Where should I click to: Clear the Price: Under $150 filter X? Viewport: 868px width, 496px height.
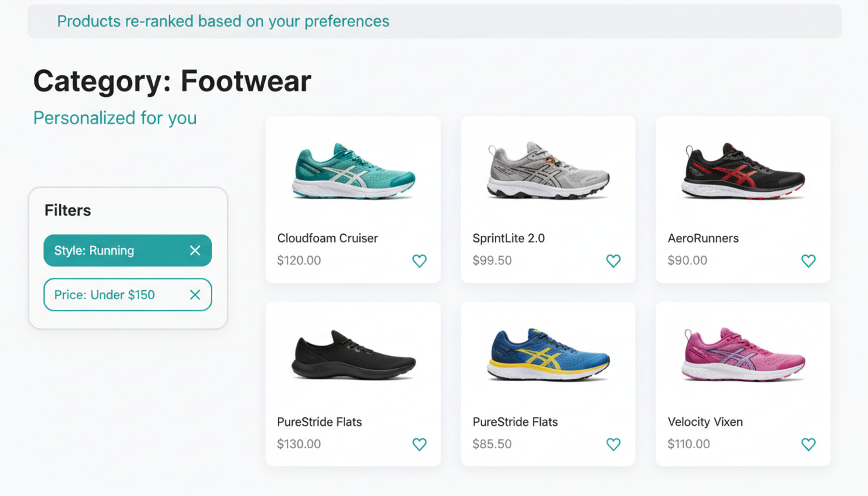(x=195, y=295)
